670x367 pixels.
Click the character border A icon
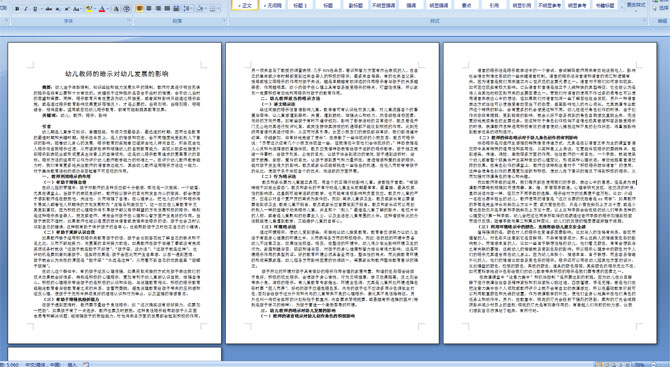coord(116,9)
